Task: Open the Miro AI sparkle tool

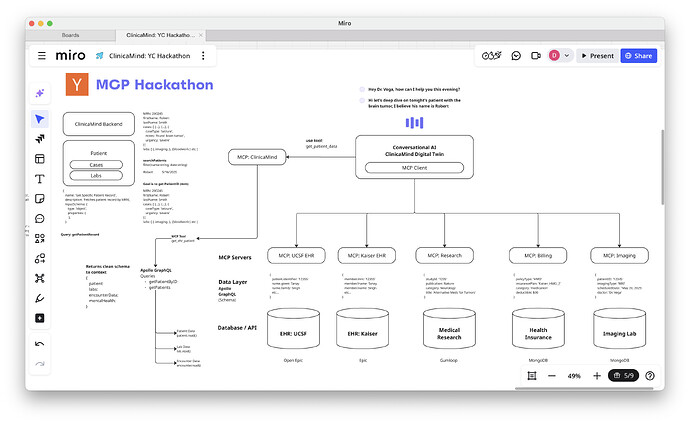Action: click(x=40, y=93)
